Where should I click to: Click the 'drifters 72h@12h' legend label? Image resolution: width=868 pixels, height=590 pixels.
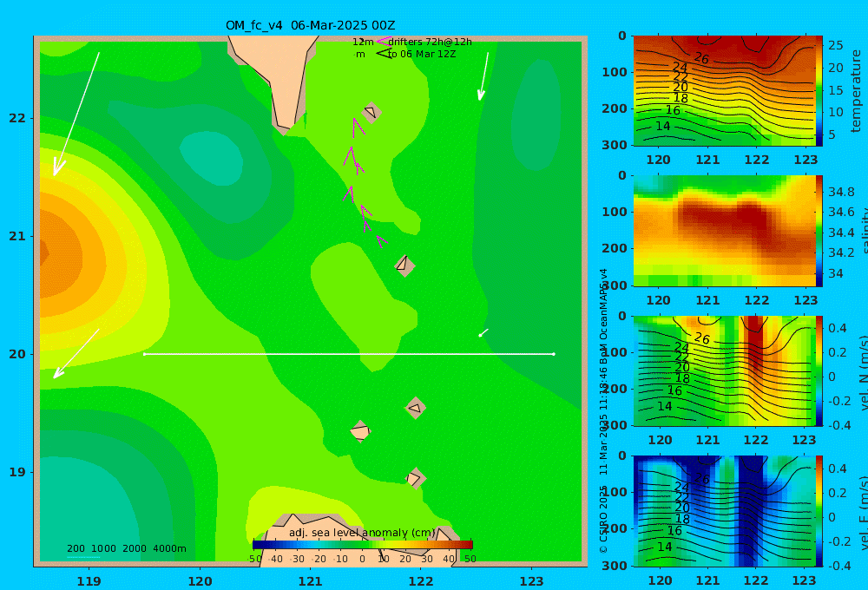(x=430, y=42)
